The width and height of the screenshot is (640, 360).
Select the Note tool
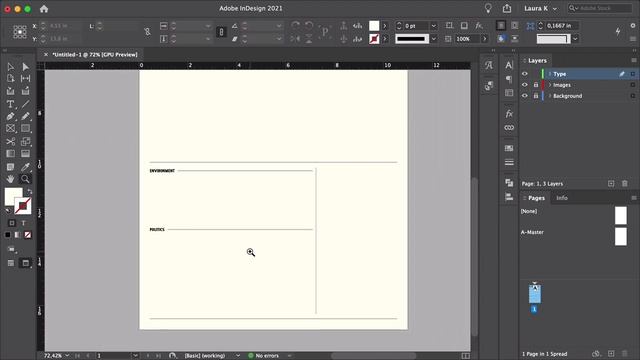[x=10, y=167]
